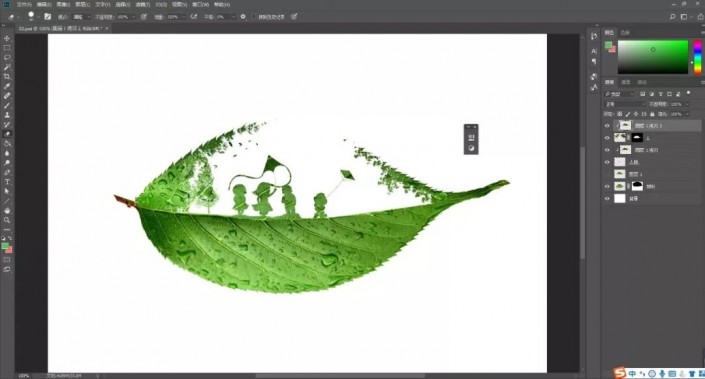Select the Line shape tool
This screenshot has width=705, height=379.
[x=7, y=201]
